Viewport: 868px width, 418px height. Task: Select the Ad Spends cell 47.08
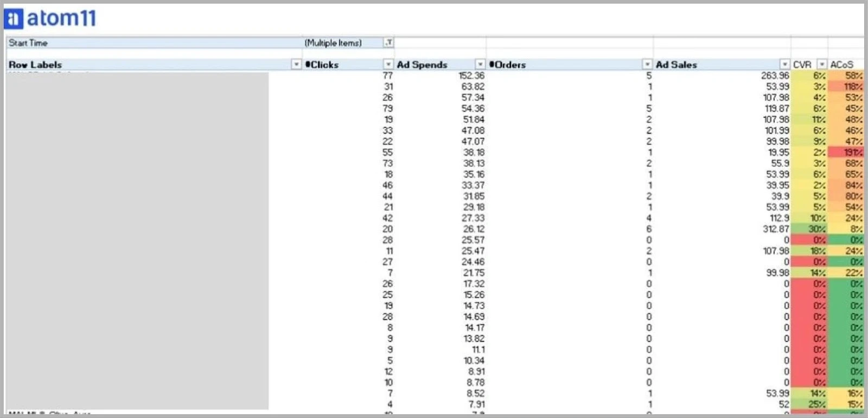[473, 130]
